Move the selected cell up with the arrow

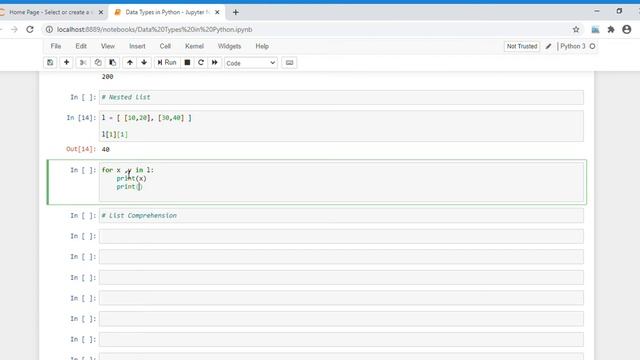(130, 63)
